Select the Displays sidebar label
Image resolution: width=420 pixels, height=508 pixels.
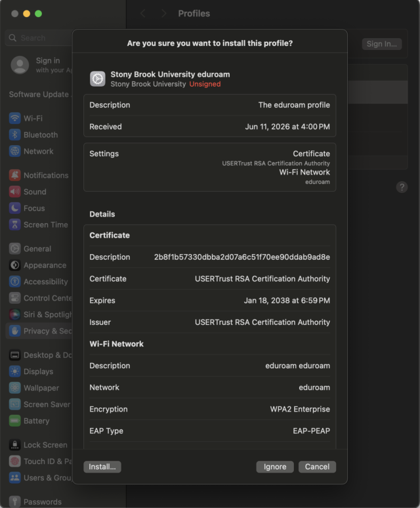(39, 371)
